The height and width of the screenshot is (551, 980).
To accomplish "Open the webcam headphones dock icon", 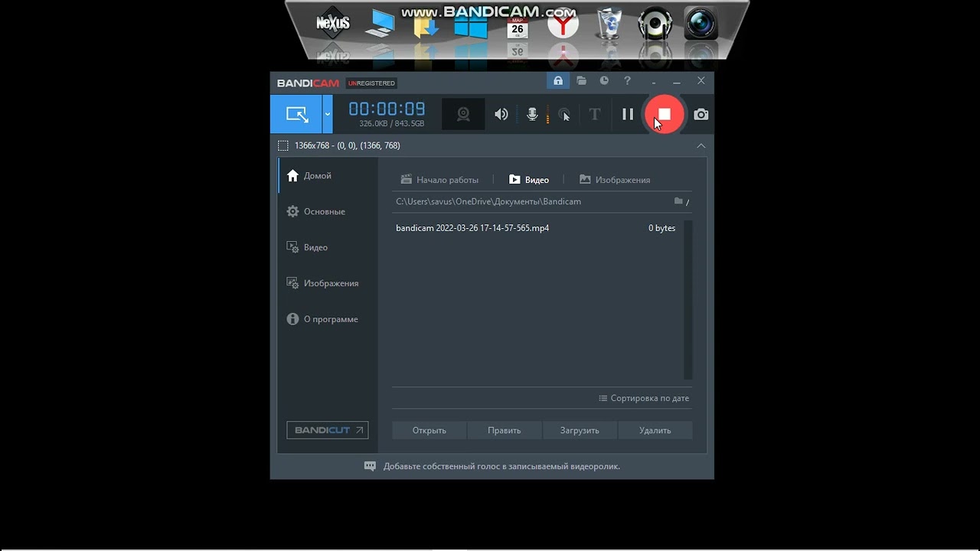I will tap(655, 23).
